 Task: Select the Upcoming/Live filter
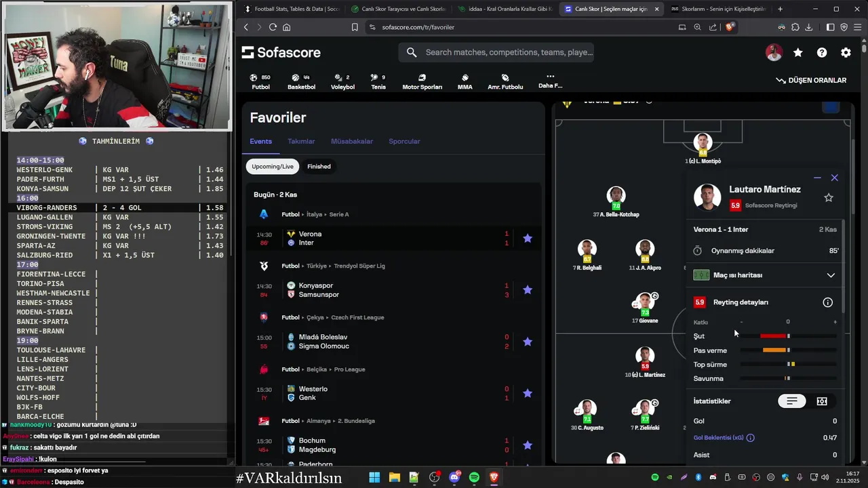point(273,166)
